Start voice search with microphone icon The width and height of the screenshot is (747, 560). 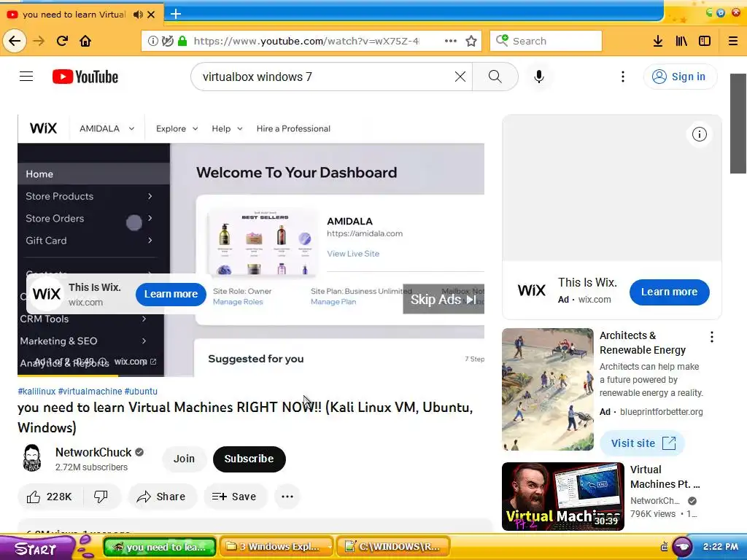pos(539,77)
